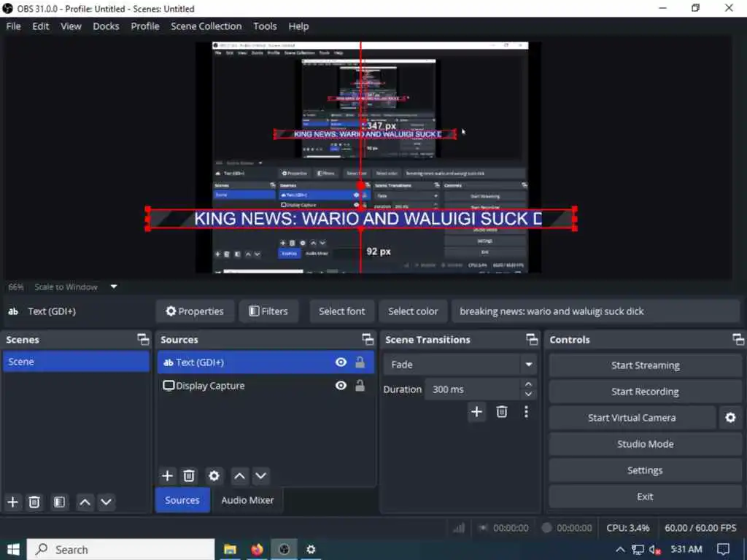
Task: Pop out the Scene Transitions dock
Action: pos(532,340)
